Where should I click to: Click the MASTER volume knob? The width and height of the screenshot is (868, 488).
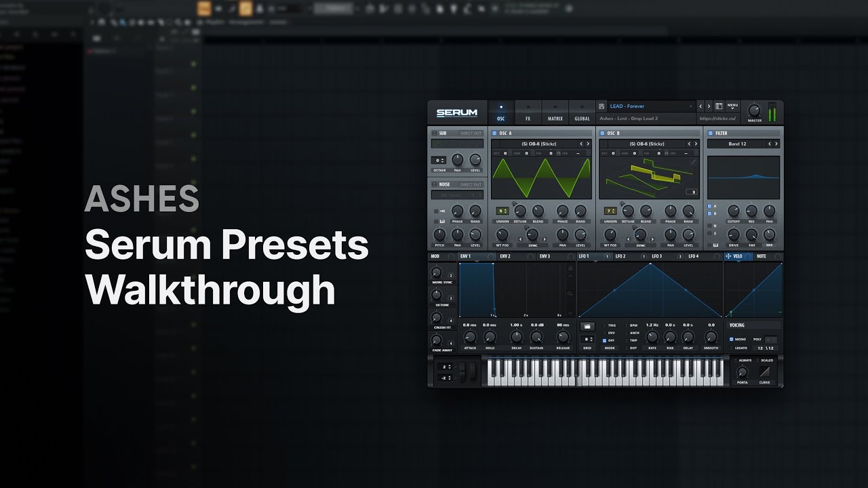pyautogui.click(x=754, y=110)
